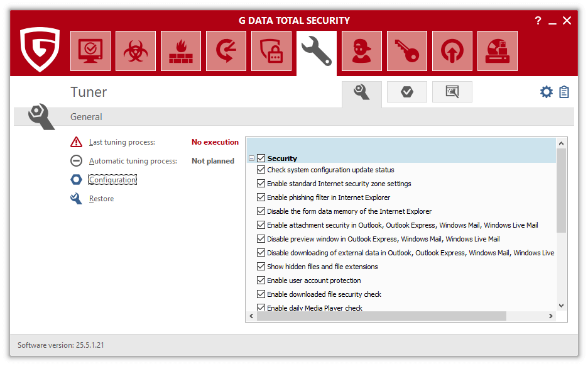The image size is (588, 366).
Task: Open the Backup restore arrow icon
Action: coord(226,51)
